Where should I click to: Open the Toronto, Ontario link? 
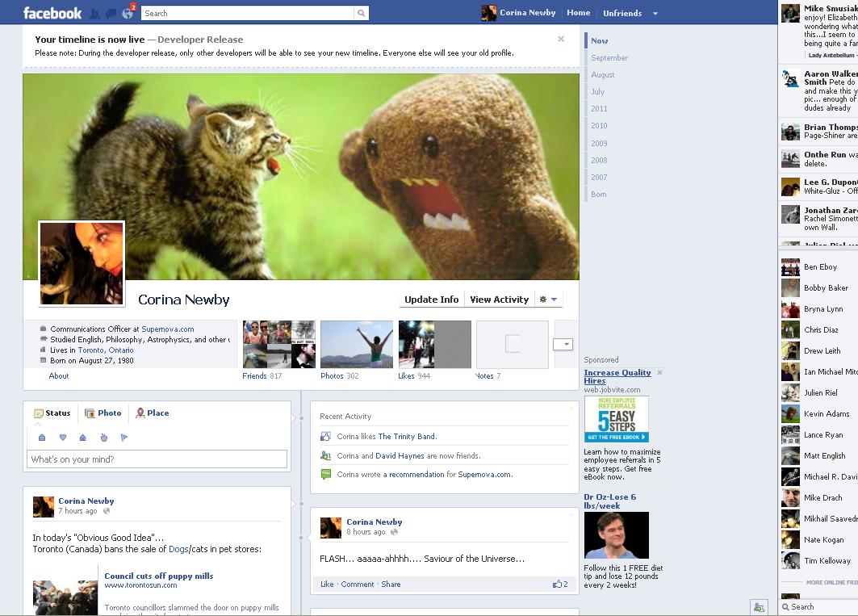(x=106, y=350)
